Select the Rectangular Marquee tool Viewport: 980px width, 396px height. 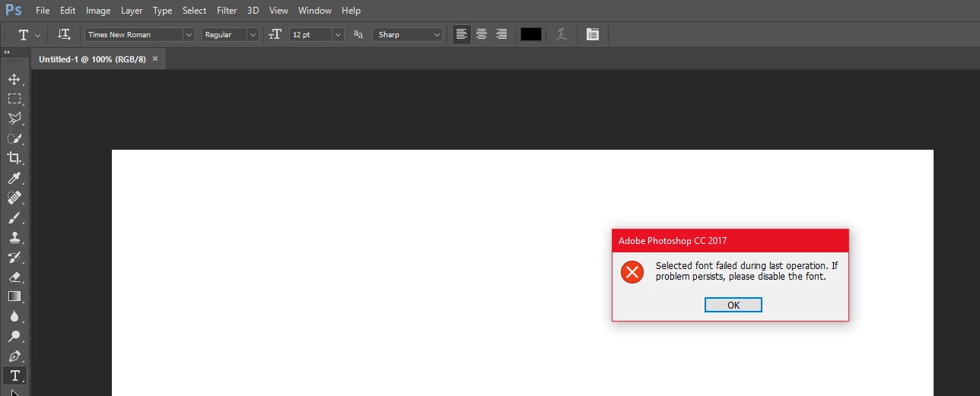pos(14,99)
